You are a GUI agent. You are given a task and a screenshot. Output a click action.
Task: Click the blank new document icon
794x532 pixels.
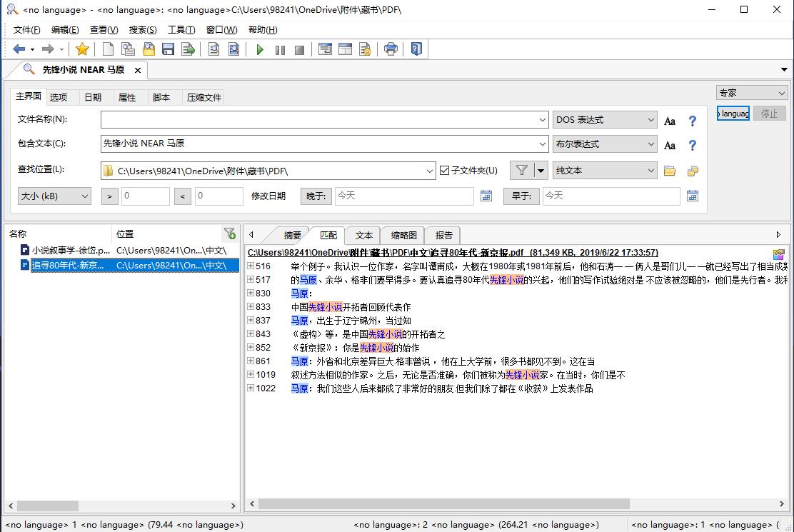(x=108, y=49)
